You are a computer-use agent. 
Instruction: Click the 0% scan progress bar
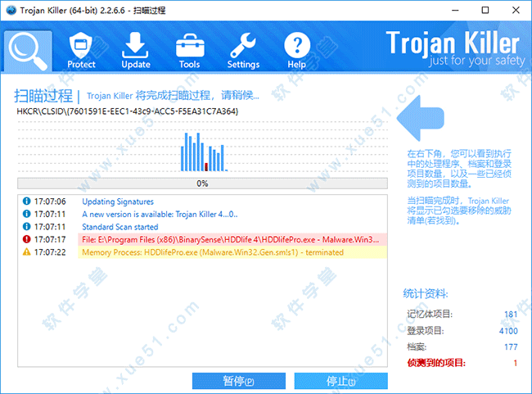(x=202, y=183)
